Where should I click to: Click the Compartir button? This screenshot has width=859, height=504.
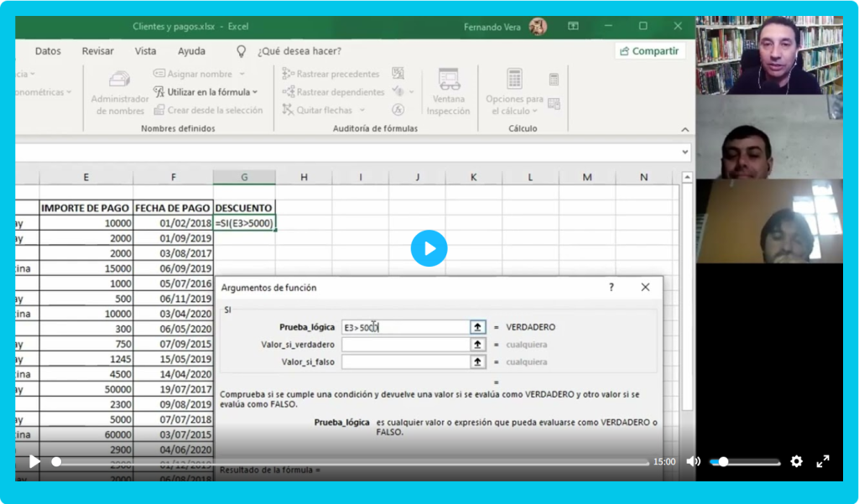click(x=649, y=51)
